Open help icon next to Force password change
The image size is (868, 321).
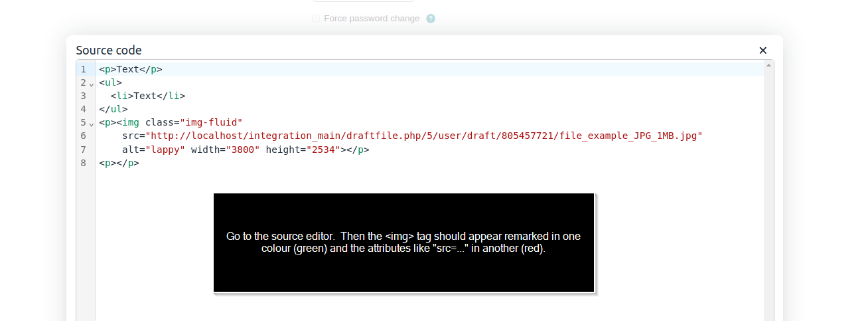pos(431,19)
